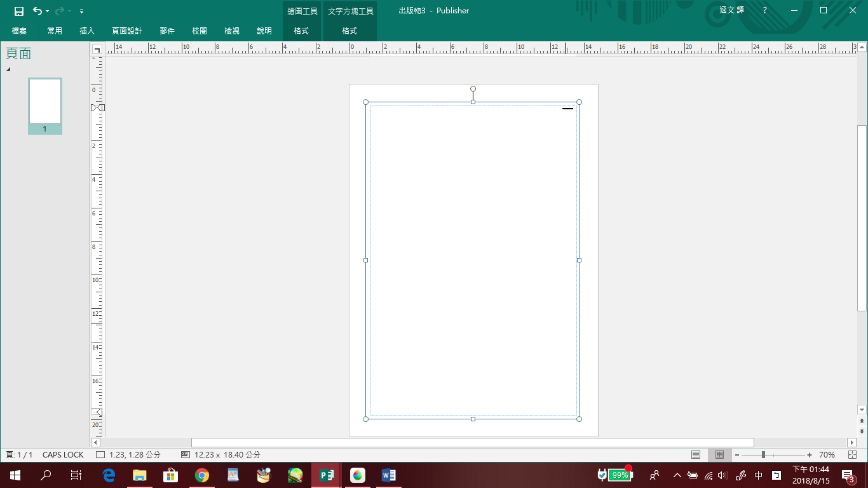Click the object size icon in status bar
This screenshot has width=868, height=488.
186,455
